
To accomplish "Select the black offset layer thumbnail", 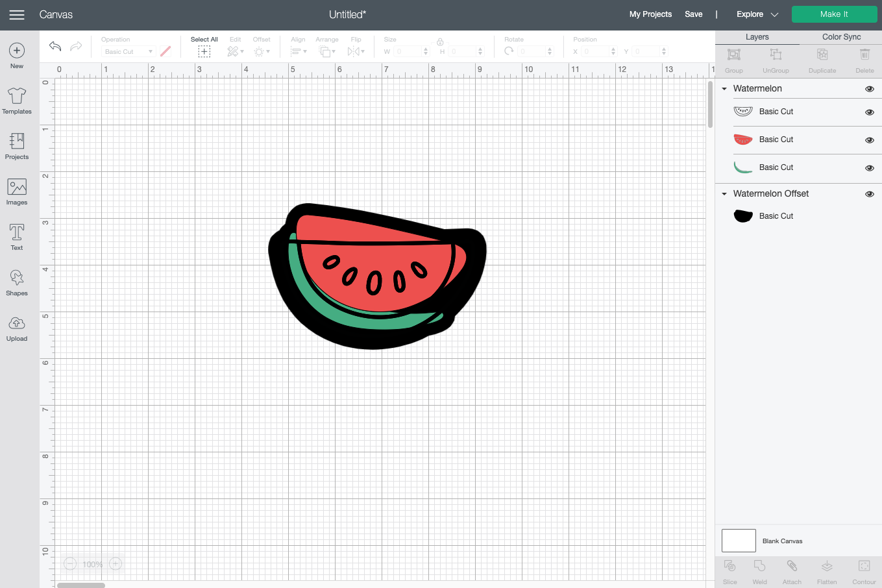I will [743, 216].
